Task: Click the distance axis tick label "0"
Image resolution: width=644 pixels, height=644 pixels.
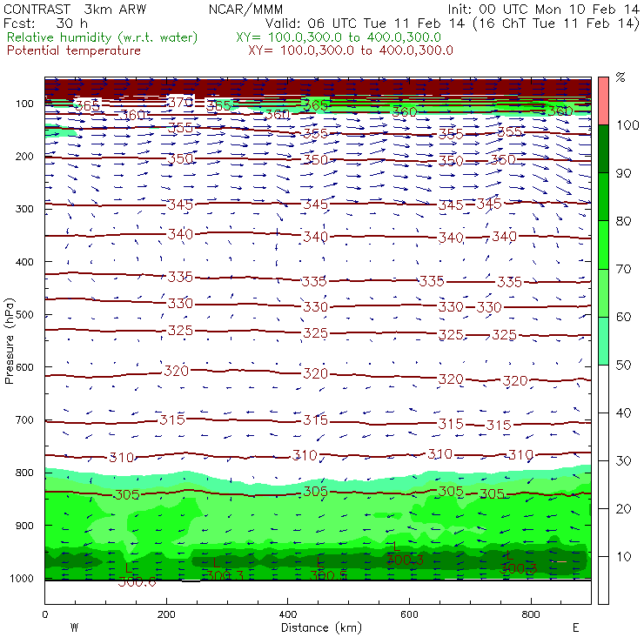Action: coord(44,614)
